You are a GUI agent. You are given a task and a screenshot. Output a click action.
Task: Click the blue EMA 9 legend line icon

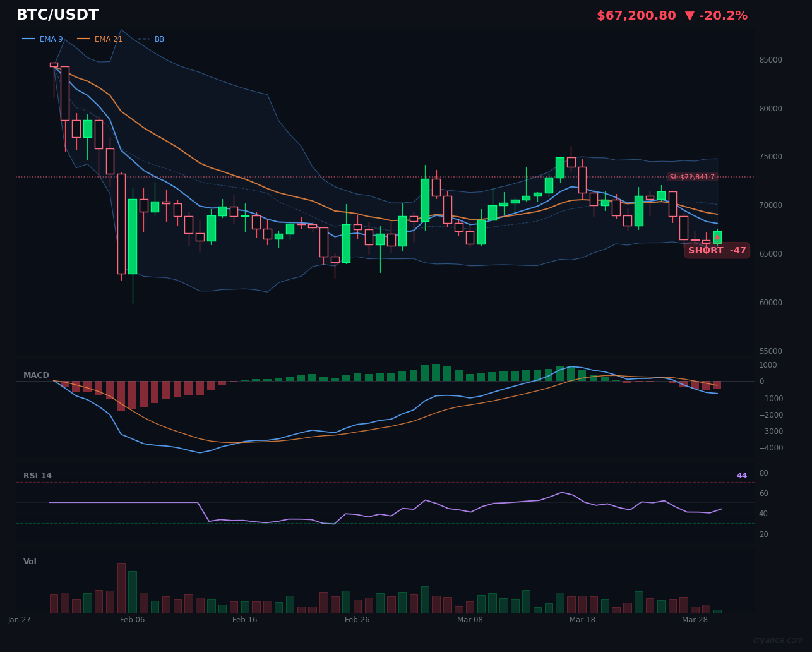28,39
